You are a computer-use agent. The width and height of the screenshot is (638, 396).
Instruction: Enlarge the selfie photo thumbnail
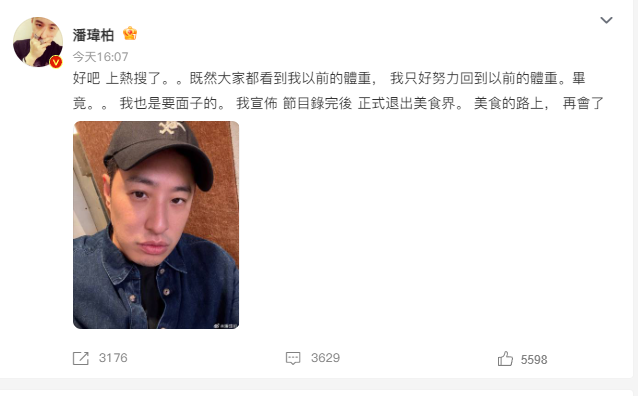click(156, 225)
